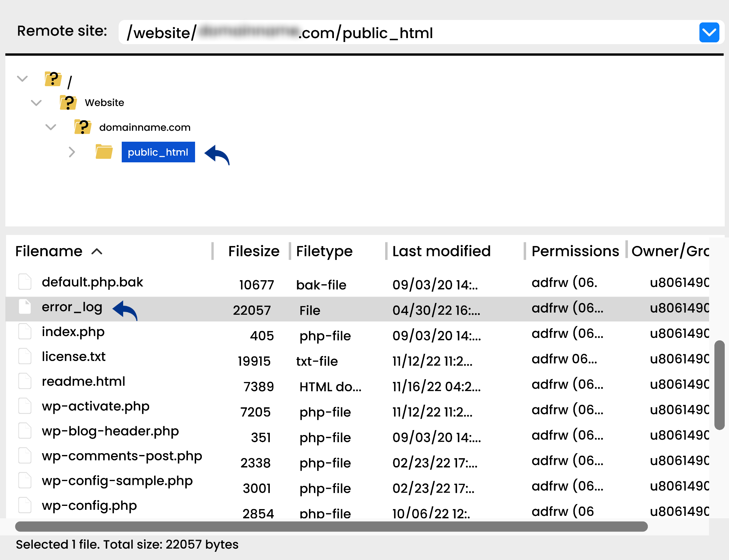Click the index.php file icon
Viewport: 729px width, 560px height.
click(25, 332)
